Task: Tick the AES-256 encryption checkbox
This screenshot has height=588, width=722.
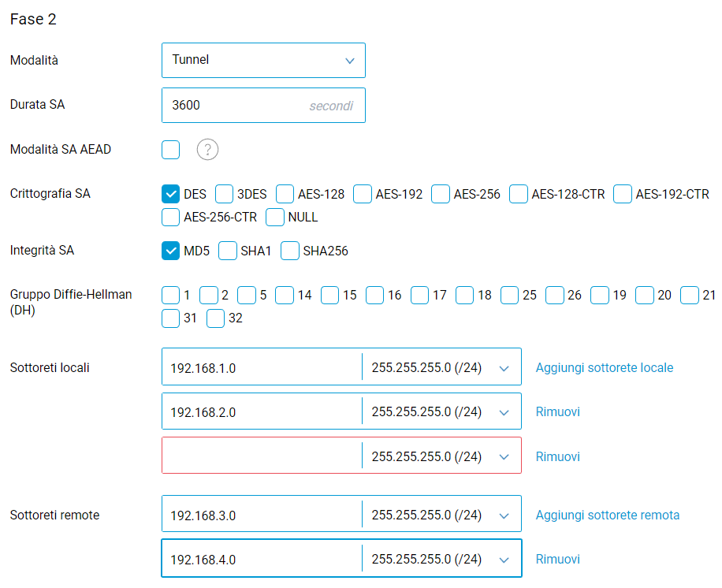Action: coord(441,194)
